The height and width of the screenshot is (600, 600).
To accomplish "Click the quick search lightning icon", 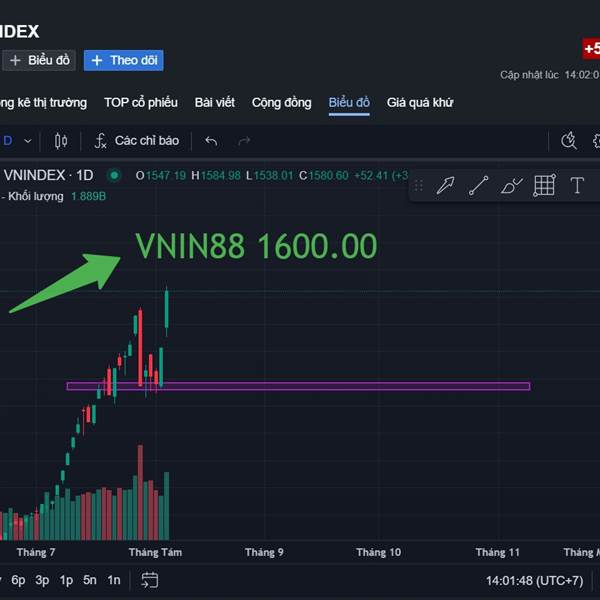I will pos(569,140).
